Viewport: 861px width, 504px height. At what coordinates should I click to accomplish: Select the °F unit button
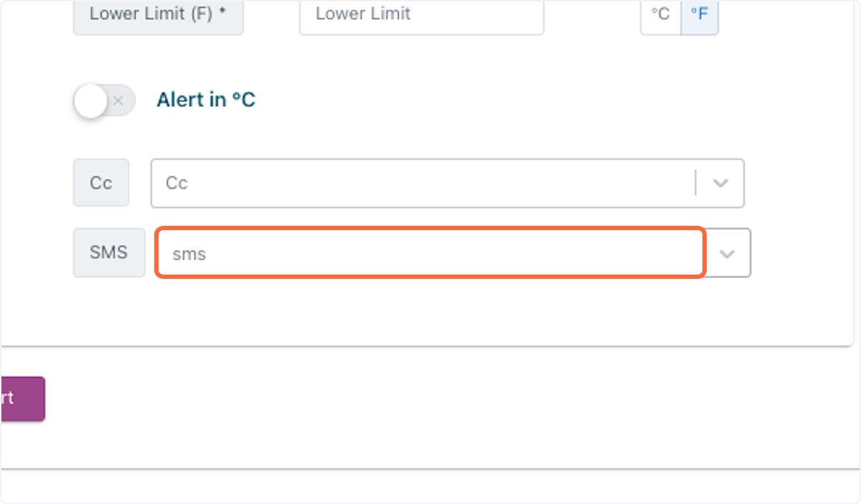(x=699, y=14)
